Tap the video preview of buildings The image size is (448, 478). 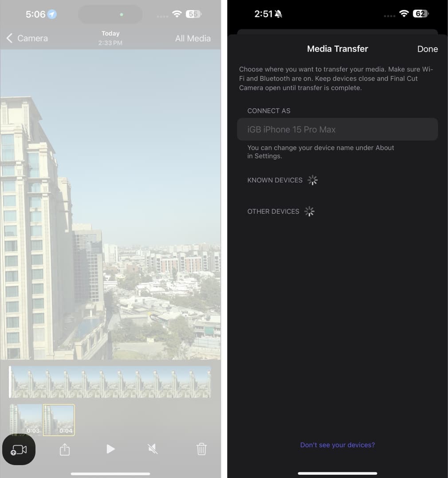(110, 204)
